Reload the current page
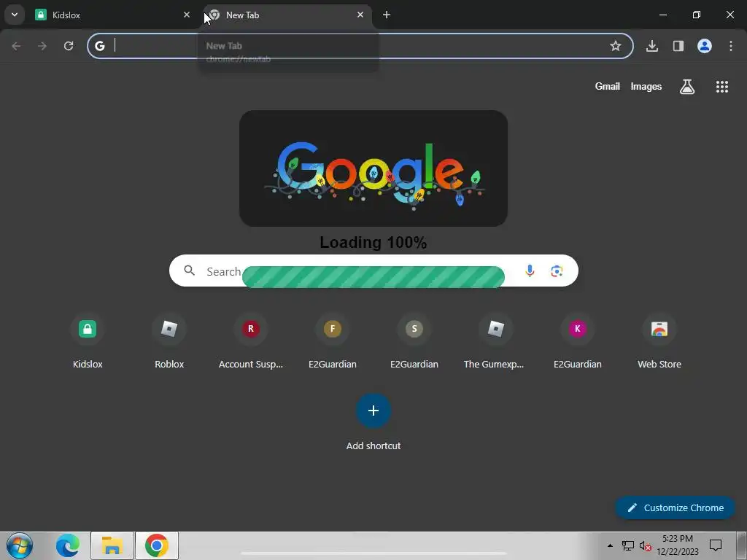Image resolution: width=747 pixels, height=560 pixels. (69, 46)
